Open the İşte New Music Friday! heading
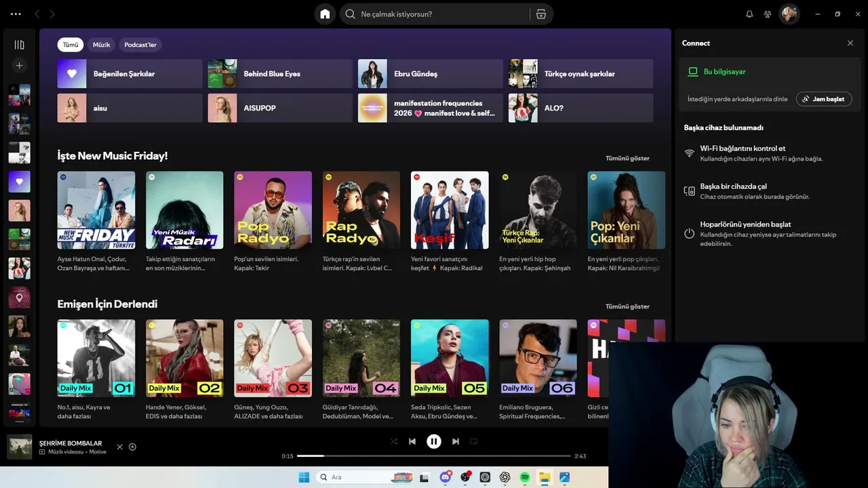868x488 pixels. point(113,156)
